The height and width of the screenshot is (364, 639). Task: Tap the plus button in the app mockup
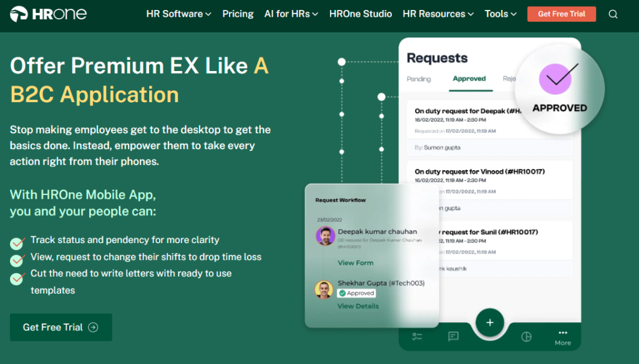pos(490,322)
